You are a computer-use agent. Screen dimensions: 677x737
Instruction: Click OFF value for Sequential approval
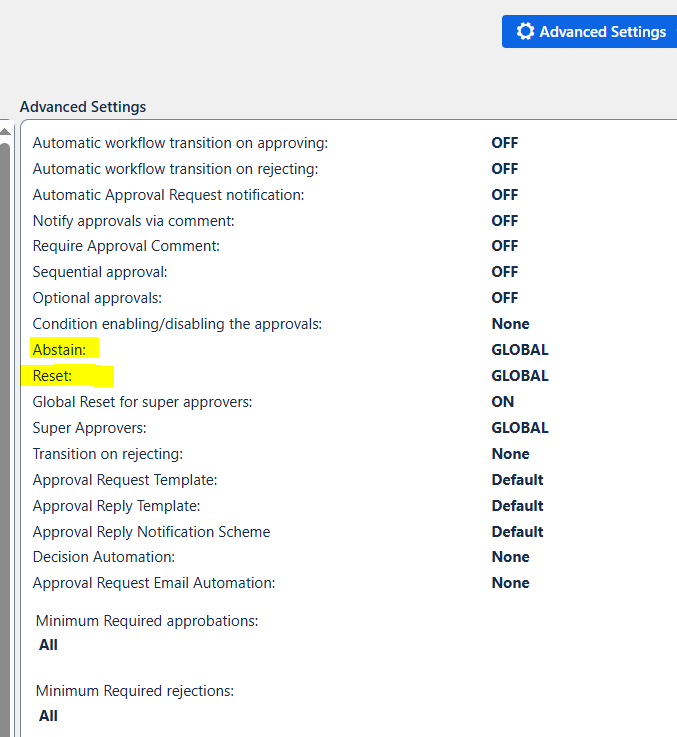[x=504, y=272]
